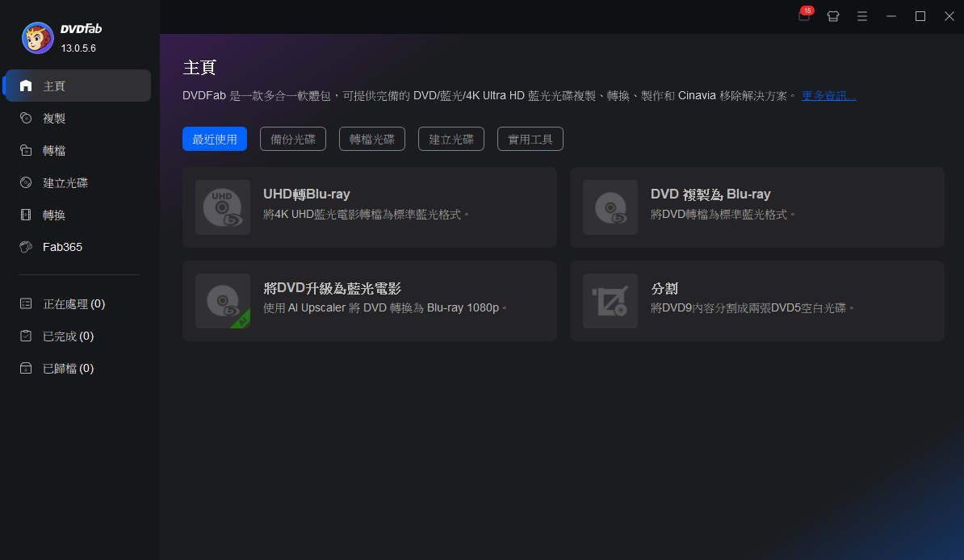
Task: Open the skin theme shirt icon
Action: point(833,17)
